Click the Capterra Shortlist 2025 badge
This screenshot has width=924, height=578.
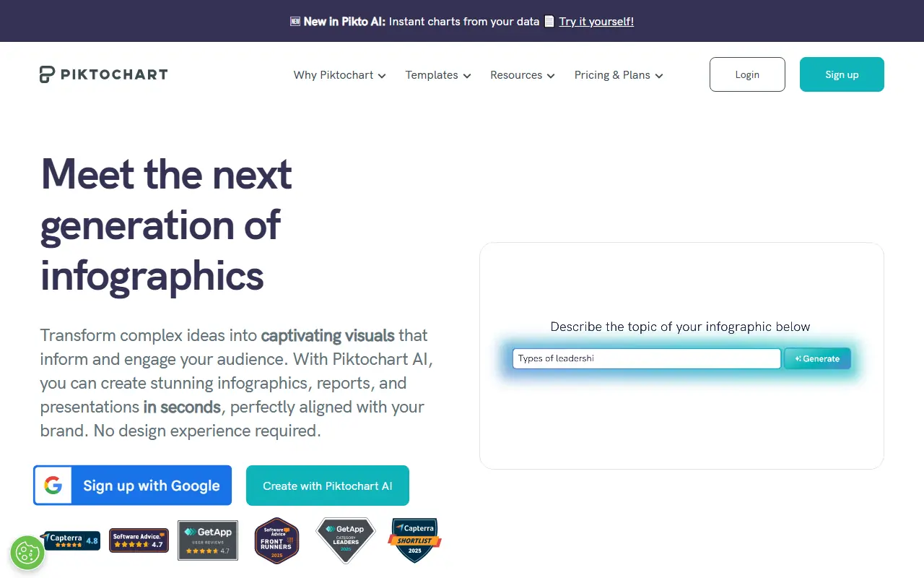(414, 540)
